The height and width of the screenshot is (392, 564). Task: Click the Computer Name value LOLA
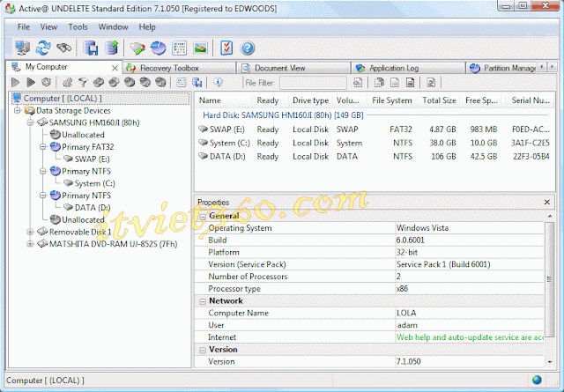pos(406,313)
